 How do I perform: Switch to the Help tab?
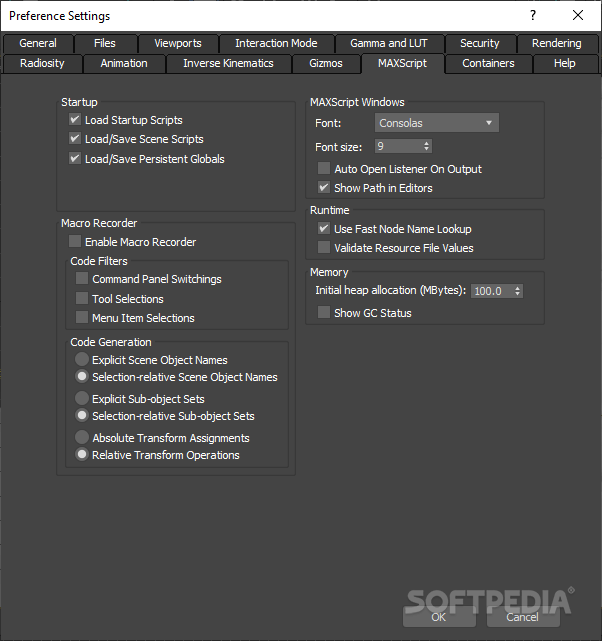(x=565, y=63)
